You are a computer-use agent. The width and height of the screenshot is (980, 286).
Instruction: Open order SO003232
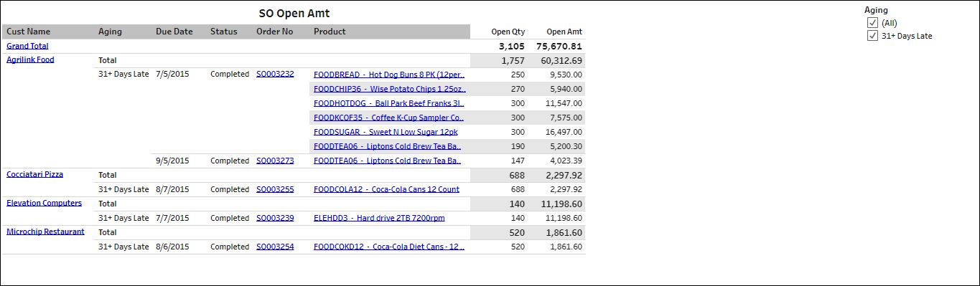[x=275, y=74]
